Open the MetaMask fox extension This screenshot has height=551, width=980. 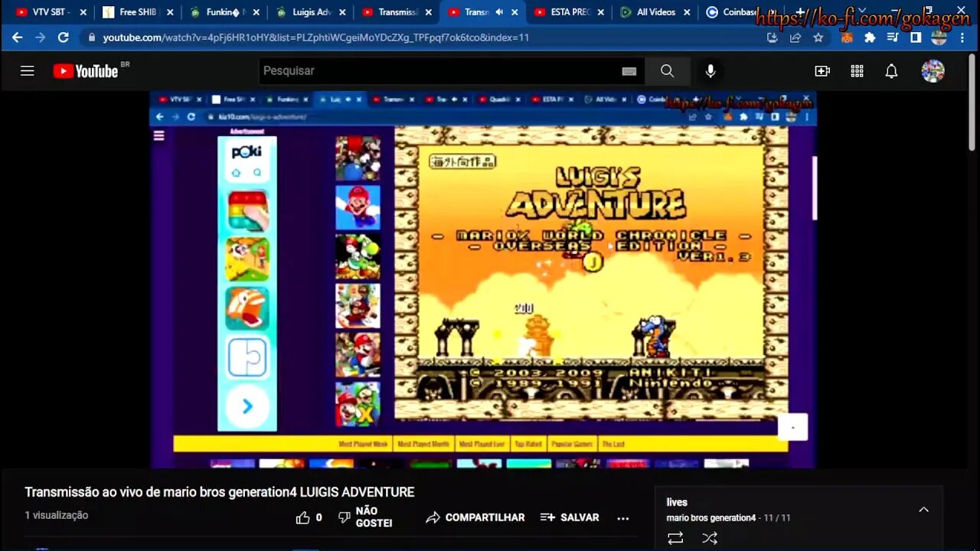tap(847, 37)
